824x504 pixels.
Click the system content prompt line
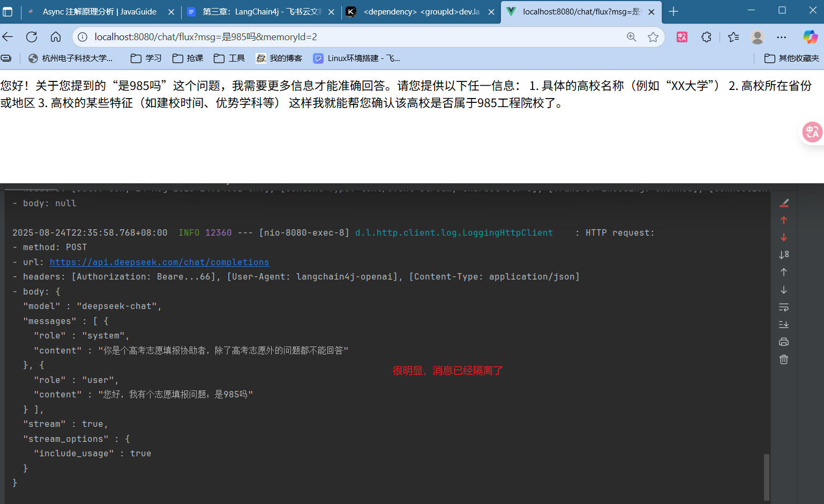[191, 350]
